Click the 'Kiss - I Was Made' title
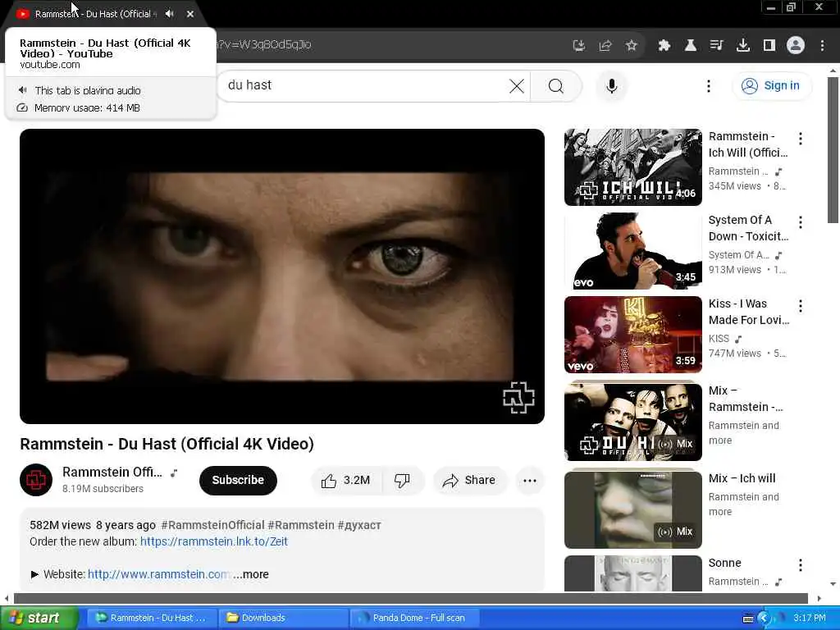This screenshot has width=840, height=630. click(x=749, y=312)
